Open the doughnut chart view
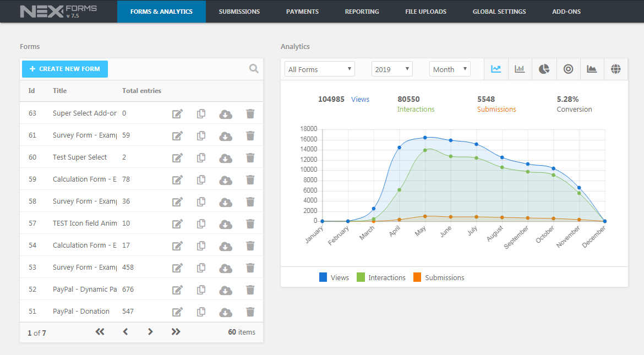The image size is (644, 355). click(568, 69)
